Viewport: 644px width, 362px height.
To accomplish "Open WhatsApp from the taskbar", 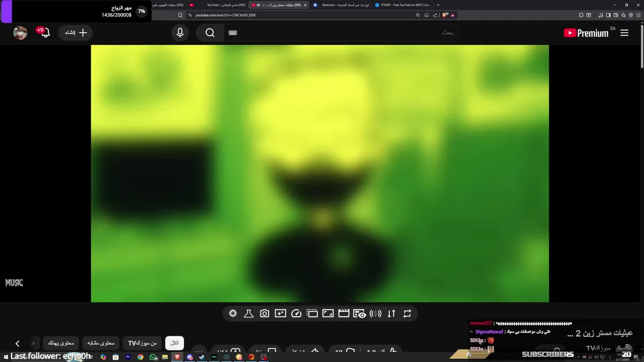I will (153, 357).
